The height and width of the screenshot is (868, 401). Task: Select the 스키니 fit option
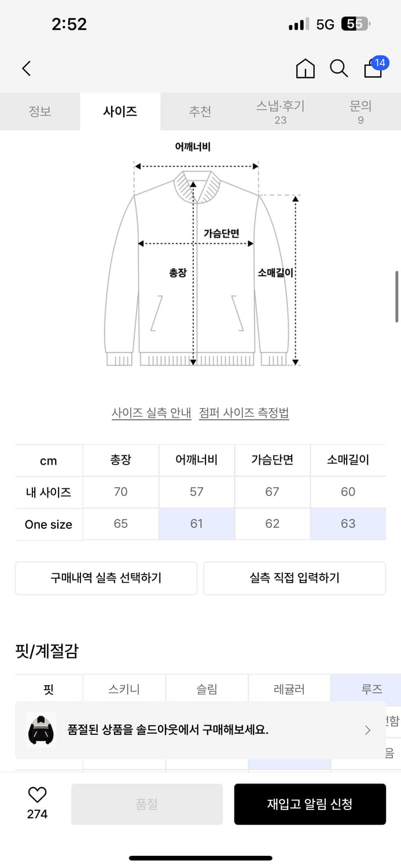click(123, 689)
